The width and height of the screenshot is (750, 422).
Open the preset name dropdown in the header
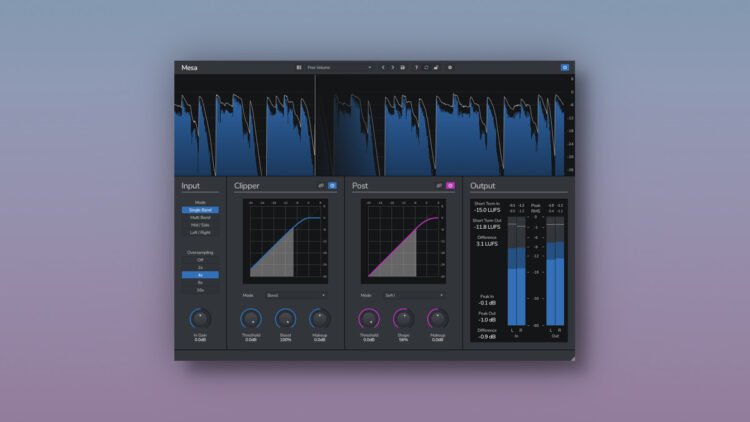339,68
